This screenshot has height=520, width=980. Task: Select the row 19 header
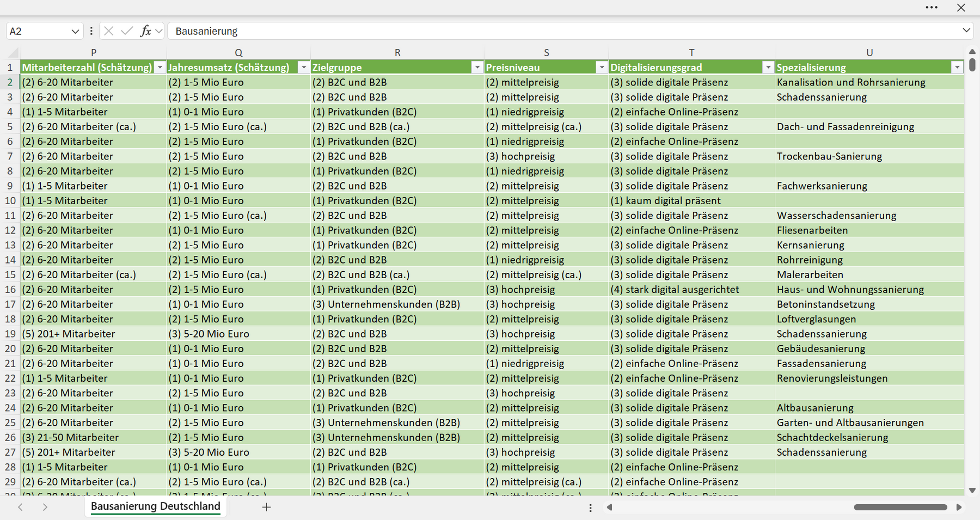point(10,334)
